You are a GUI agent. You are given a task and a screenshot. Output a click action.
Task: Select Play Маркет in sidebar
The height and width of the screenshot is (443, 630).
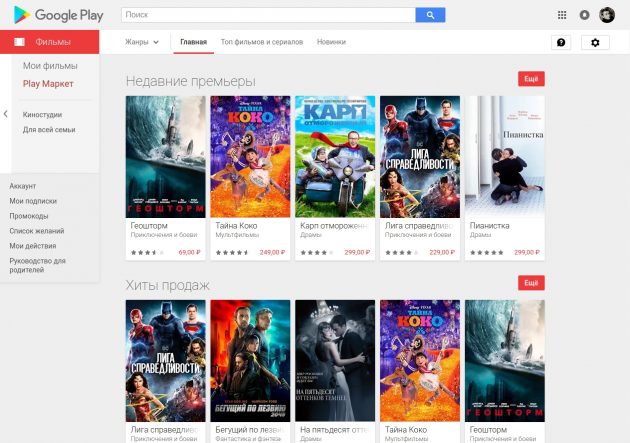click(48, 84)
